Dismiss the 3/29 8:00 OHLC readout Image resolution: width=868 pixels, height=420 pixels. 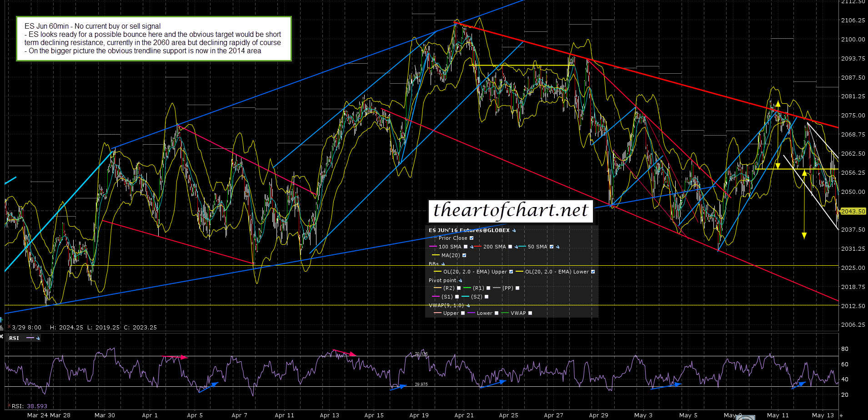[x=9, y=327]
